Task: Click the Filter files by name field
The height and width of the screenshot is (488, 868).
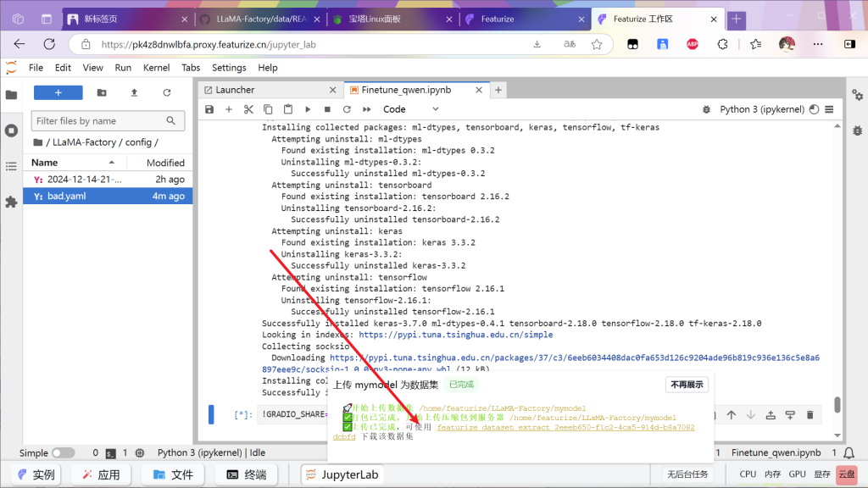Action: click(x=100, y=121)
